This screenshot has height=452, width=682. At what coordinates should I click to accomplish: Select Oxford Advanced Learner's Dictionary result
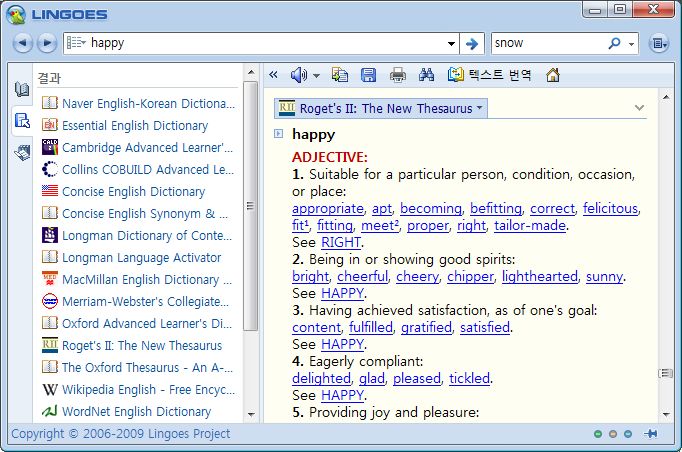(x=138, y=323)
